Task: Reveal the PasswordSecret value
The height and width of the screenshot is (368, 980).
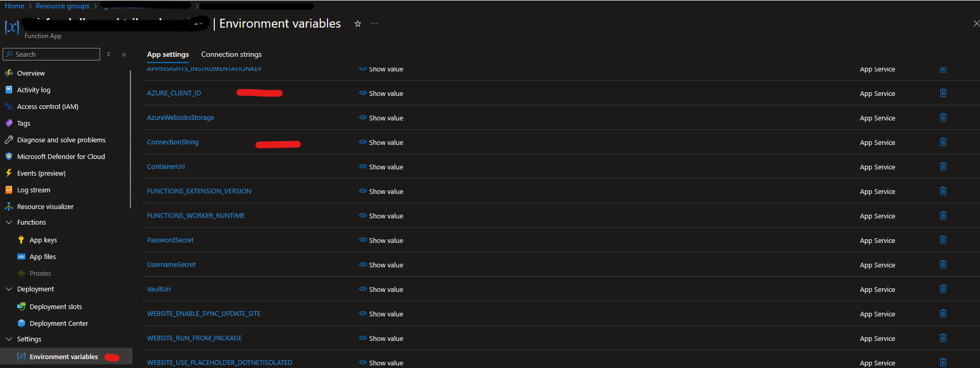Action: [x=381, y=240]
